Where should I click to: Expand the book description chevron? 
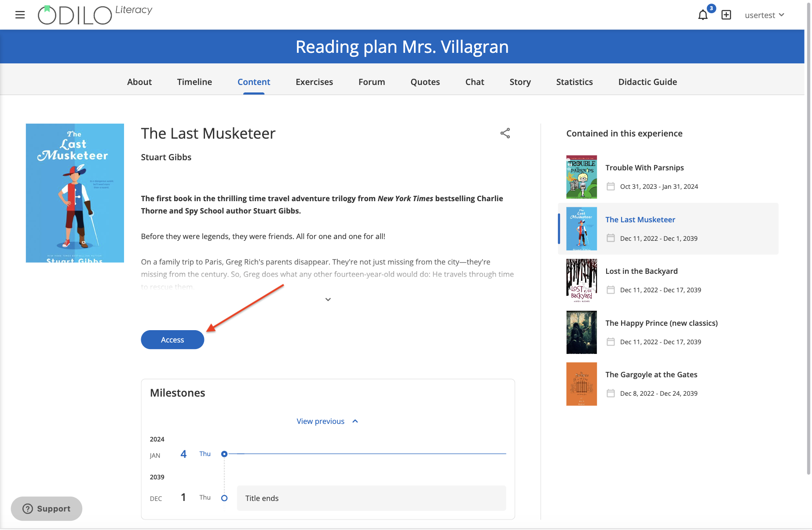click(x=328, y=299)
